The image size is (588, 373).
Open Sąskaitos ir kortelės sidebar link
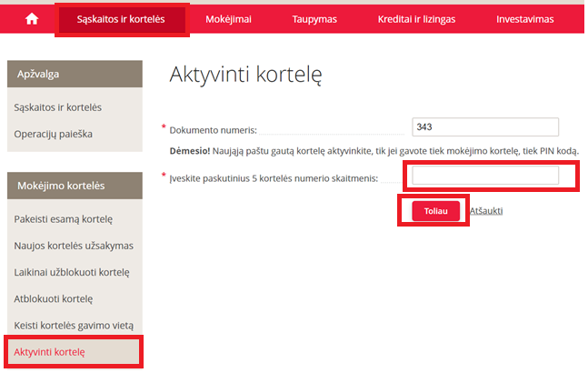point(58,107)
